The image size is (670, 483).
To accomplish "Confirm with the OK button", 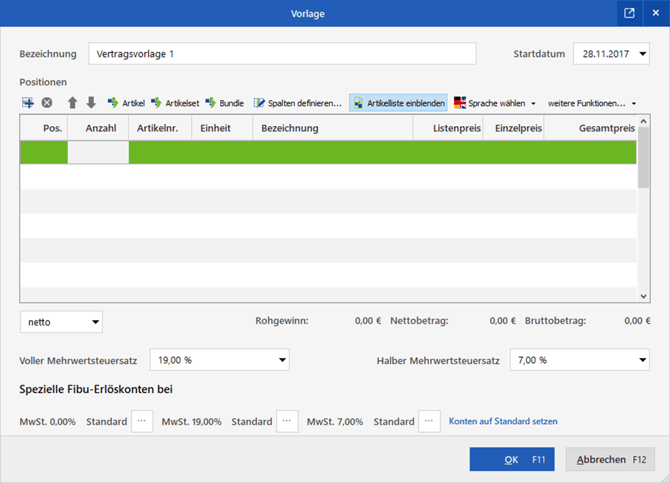I will tap(511, 460).
